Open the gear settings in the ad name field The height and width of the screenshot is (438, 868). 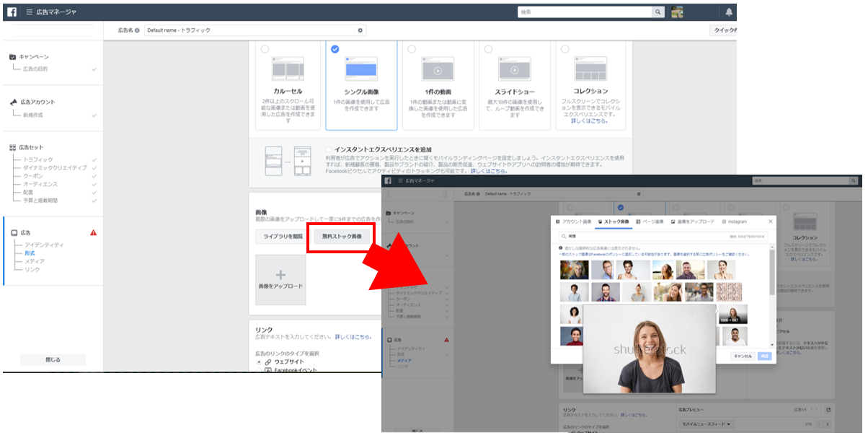pyautogui.click(x=360, y=30)
